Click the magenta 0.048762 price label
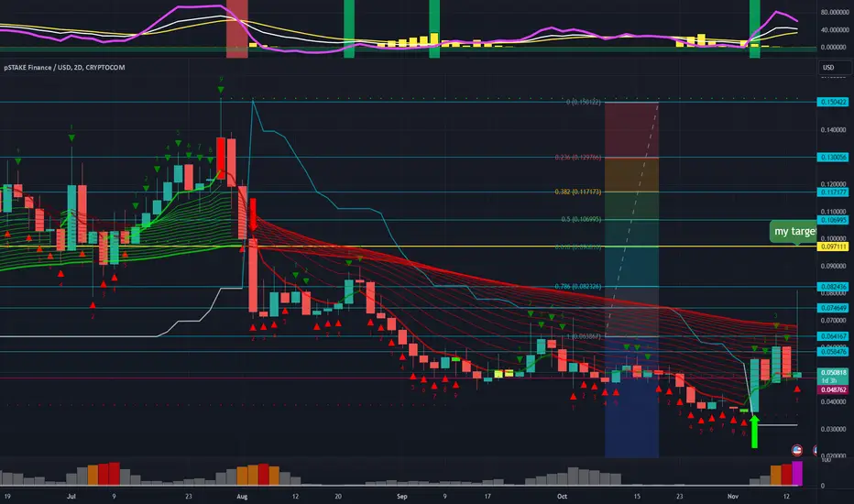Viewport: 854px width, 504px height. [832, 389]
